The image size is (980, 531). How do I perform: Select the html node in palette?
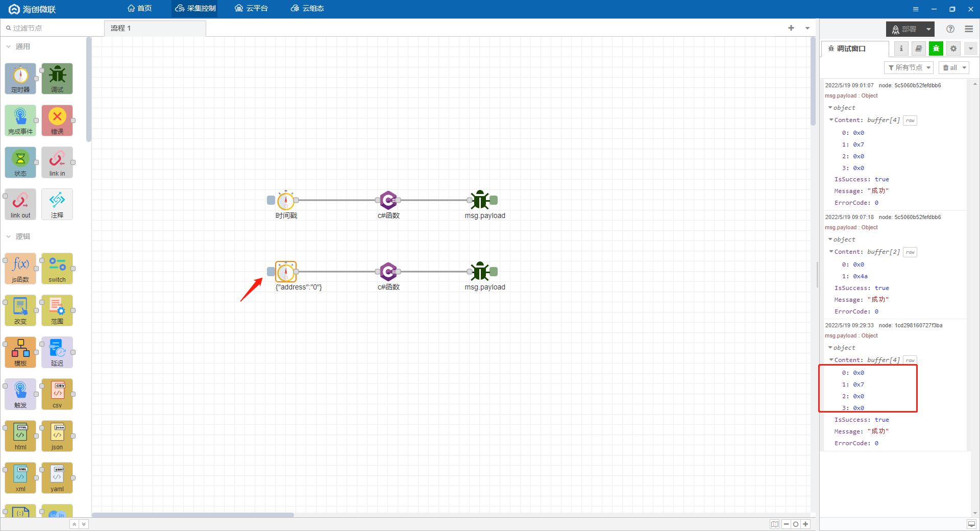tap(20, 436)
